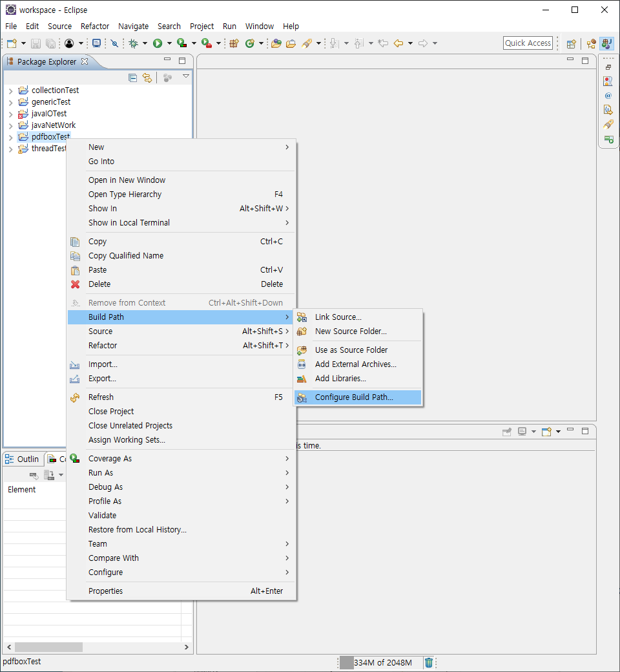Click the New wizard toolbar icon

click(12, 43)
